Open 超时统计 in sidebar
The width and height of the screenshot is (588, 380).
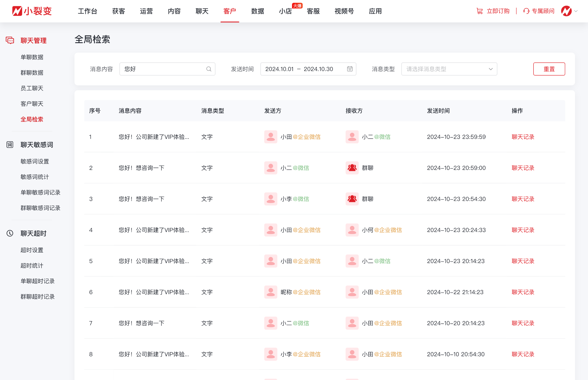(32, 266)
